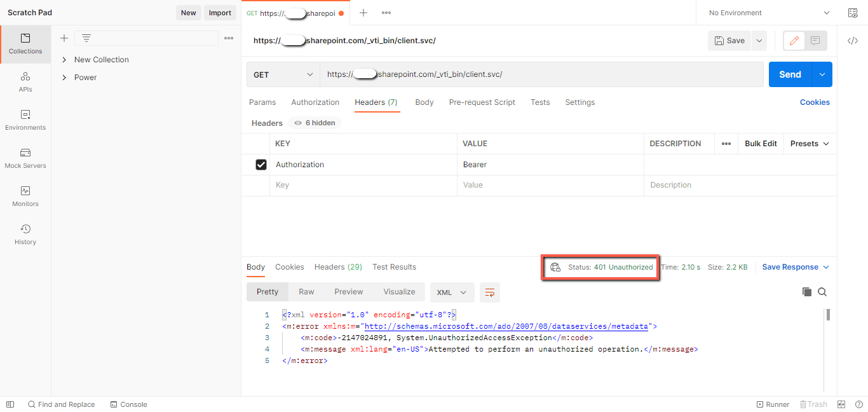
Task: Switch to the Params tab
Action: tap(262, 102)
